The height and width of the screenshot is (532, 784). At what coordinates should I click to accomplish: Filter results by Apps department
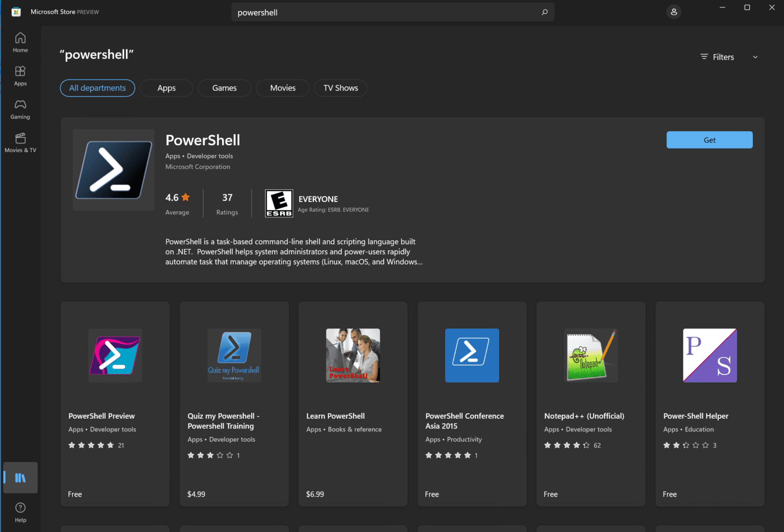tap(166, 88)
